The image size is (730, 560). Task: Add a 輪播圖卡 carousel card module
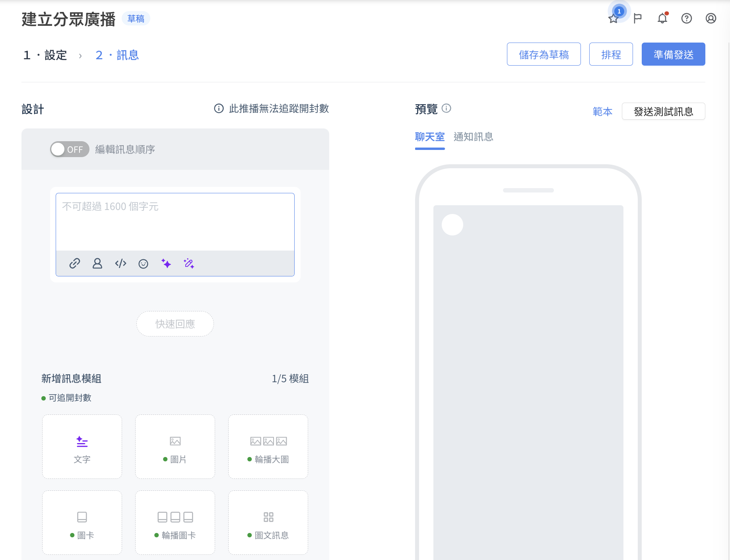175,523
